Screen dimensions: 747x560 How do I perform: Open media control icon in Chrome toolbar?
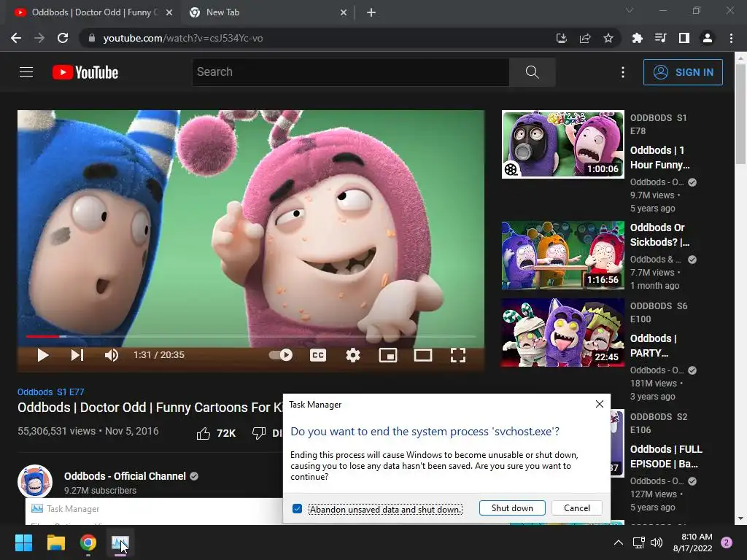[x=660, y=38]
